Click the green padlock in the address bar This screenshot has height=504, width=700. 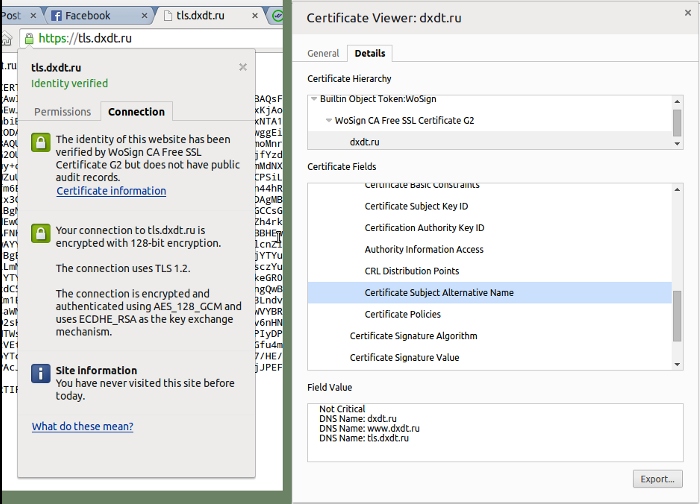point(30,39)
